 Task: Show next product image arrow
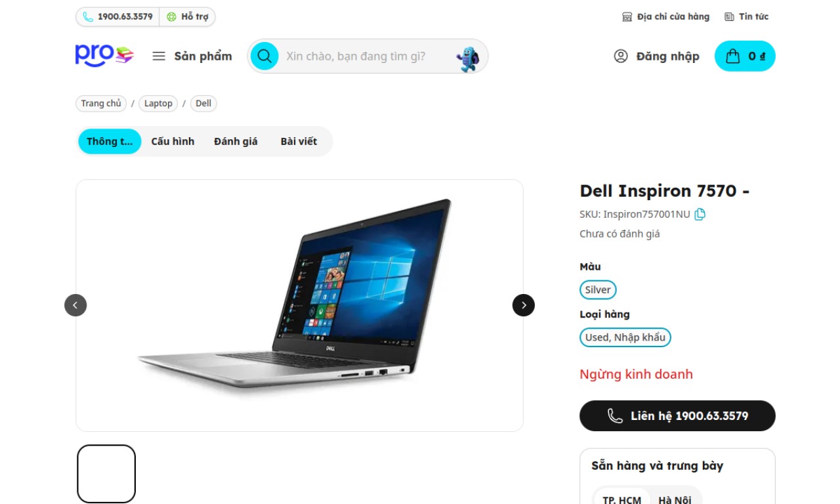point(524,305)
